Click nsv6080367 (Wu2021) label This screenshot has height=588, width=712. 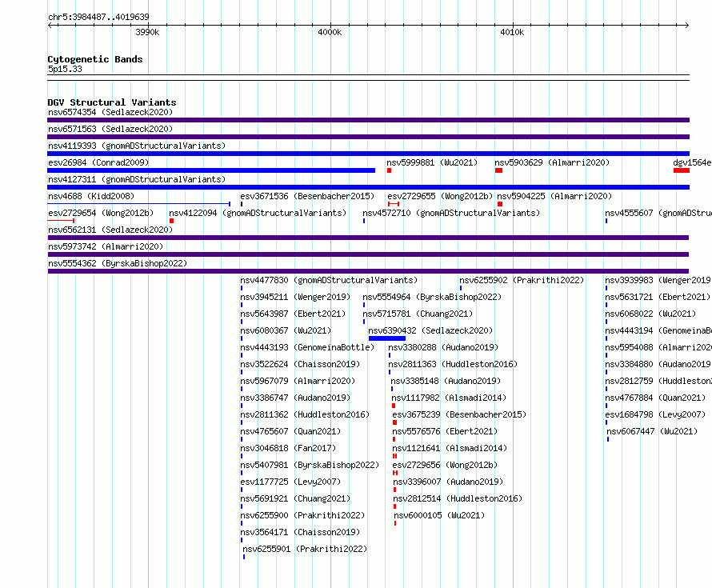click(286, 330)
